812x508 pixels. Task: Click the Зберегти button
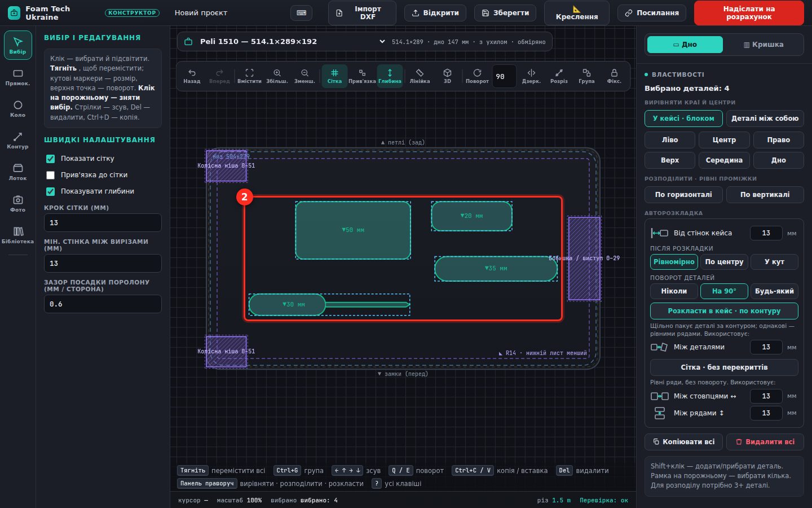pos(505,13)
